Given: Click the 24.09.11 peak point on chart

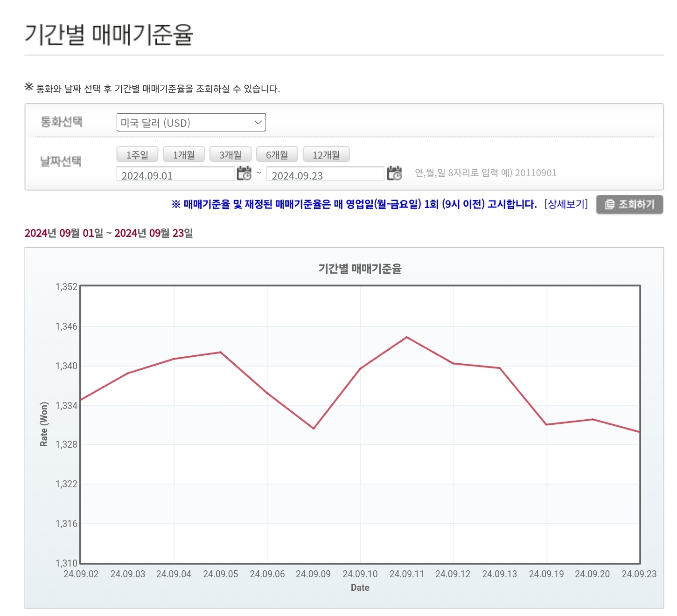Looking at the screenshot, I should coord(407,337).
